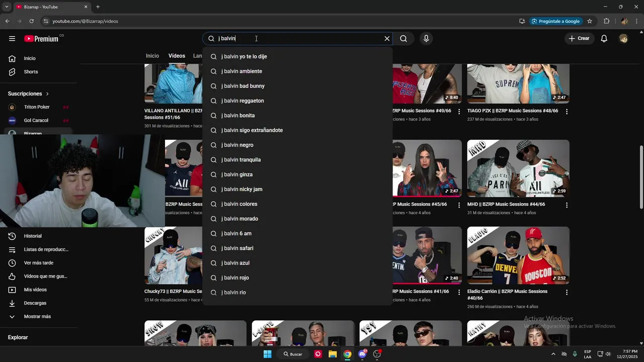Pick suggestion j balvin nicky jam
The image size is (644, 362).
pyautogui.click(x=297, y=190)
